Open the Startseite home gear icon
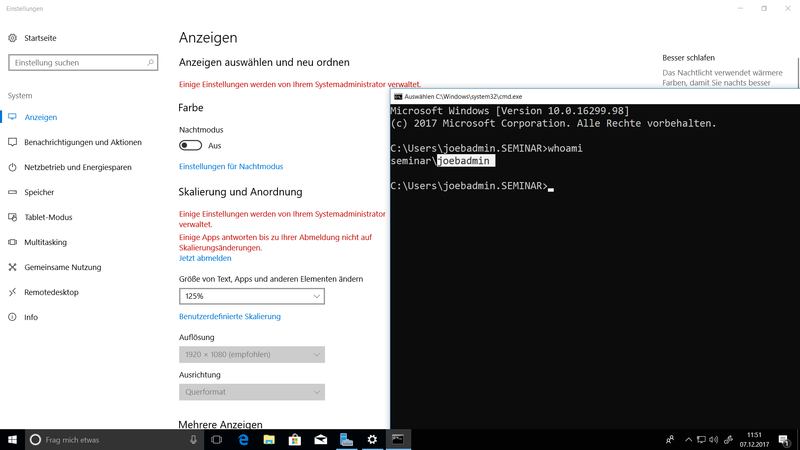Image resolution: width=800 pixels, height=450 pixels. (x=13, y=38)
